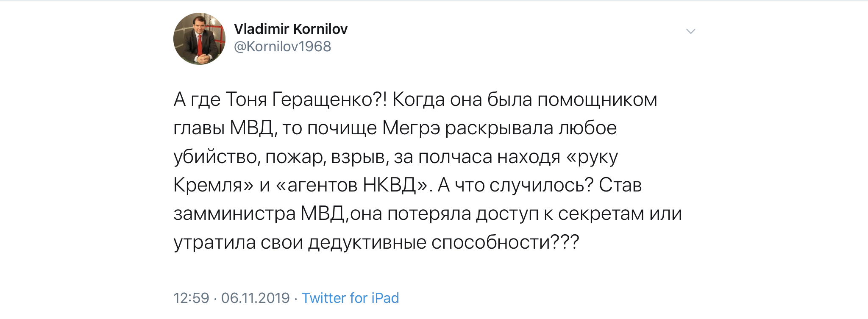Expand the tweet options chevron
The height and width of the screenshot is (319, 868).
coord(690,31)
